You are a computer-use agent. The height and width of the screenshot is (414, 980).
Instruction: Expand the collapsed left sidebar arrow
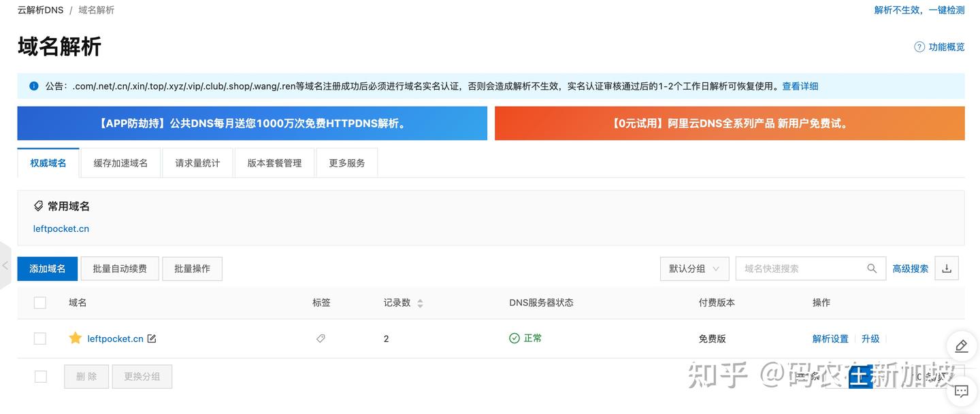coord(5,266)
